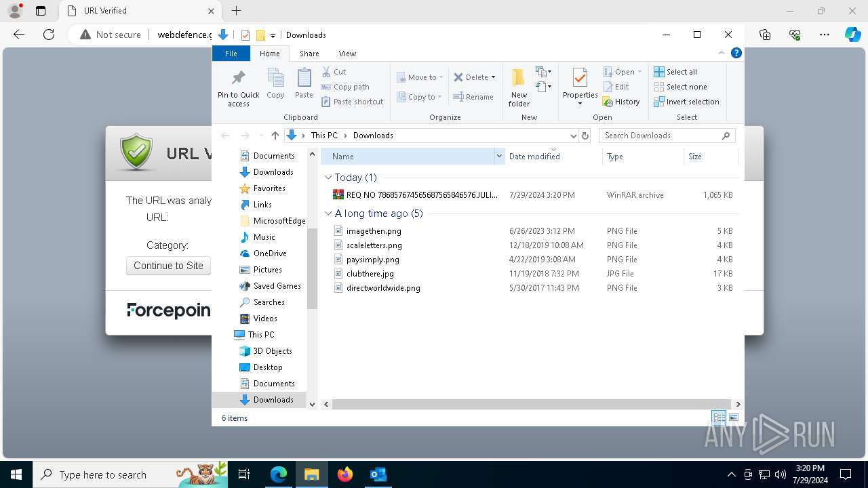Switch to the View ribbon tab
This screenshot has height=488, width=868.
point(347,54)
